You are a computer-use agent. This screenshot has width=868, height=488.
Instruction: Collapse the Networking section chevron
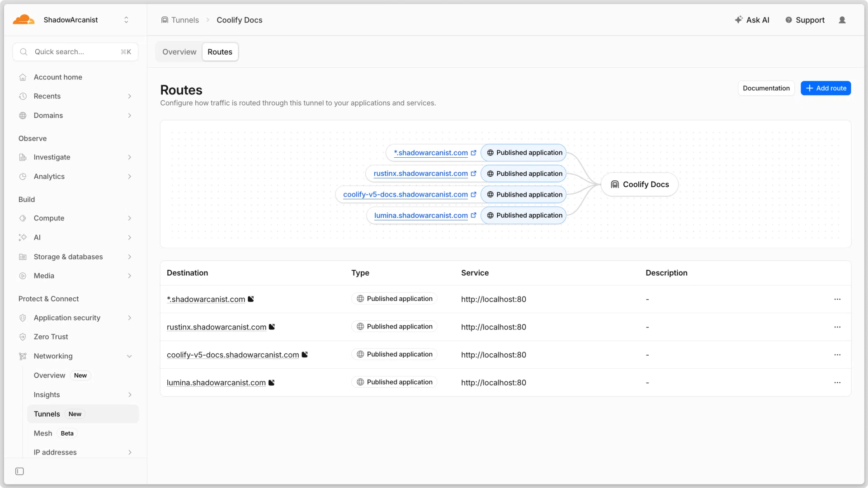click(x=130, y=357)
